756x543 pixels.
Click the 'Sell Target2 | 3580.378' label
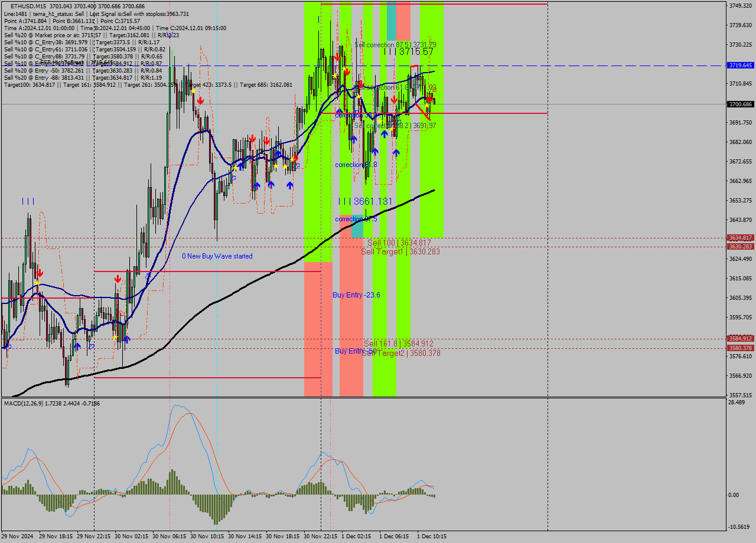click(x=401, y=353)
